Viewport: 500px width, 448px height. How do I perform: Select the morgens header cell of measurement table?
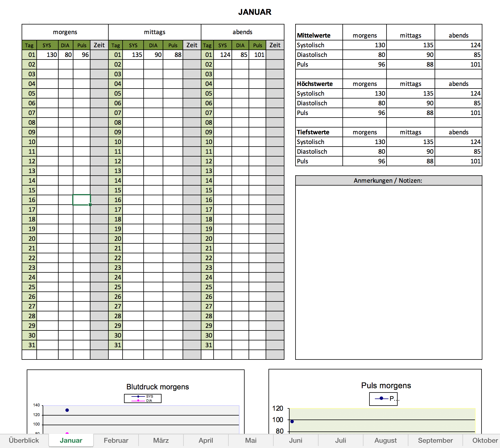65,32
